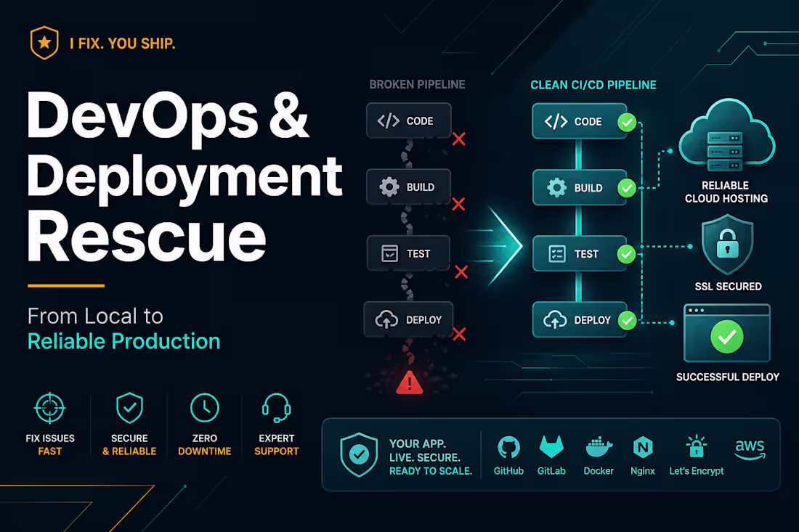Viewport: 799px width, 532px height.
Task: Select the Zero Downtime clock icon
Action: tap(204, 408)
